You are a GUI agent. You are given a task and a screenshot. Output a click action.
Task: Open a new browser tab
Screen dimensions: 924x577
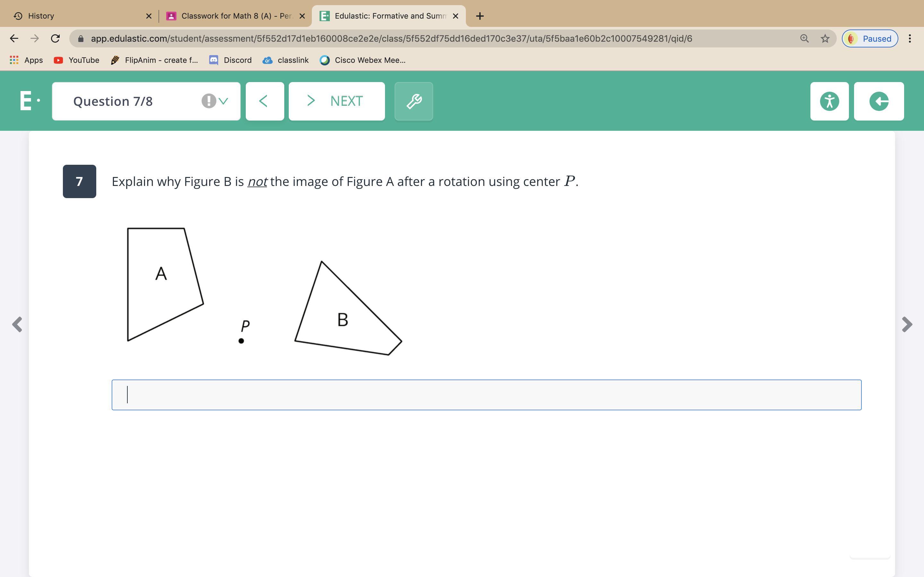(480, 16)
